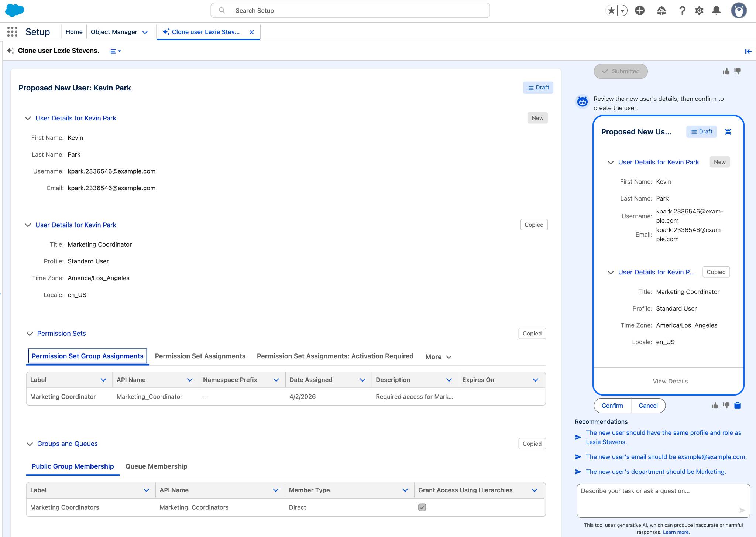
Task: Collapse the Copied User Details section
Action: pos(28,225)
